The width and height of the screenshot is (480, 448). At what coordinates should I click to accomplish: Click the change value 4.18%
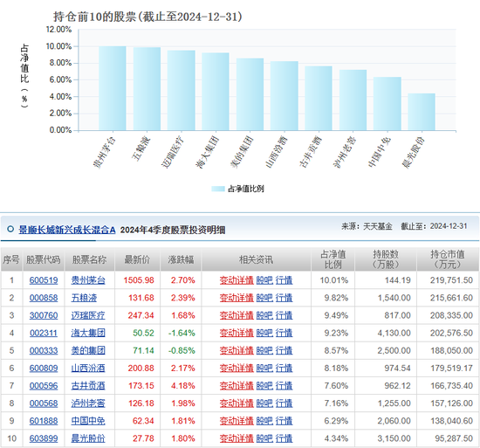(182, 386)
